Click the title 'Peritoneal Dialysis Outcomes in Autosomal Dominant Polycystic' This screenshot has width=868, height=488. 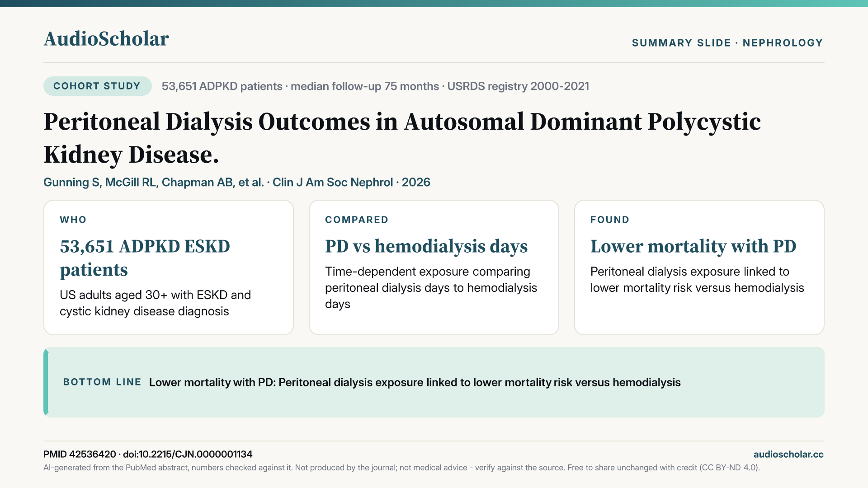[402, 138]
